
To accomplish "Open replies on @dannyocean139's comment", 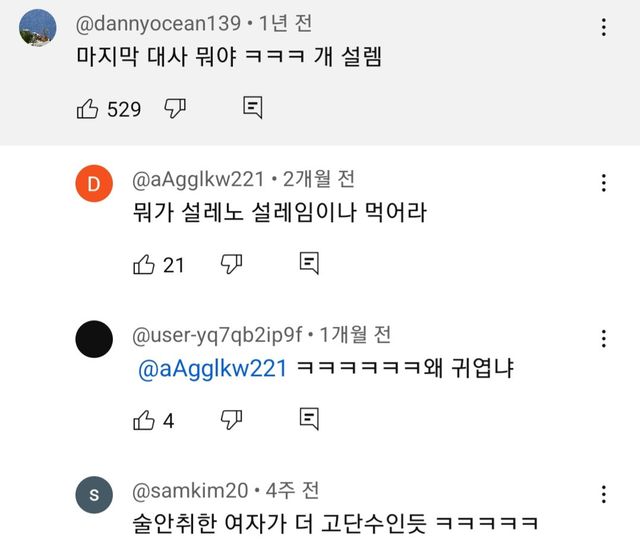I will tap(252, 108).
